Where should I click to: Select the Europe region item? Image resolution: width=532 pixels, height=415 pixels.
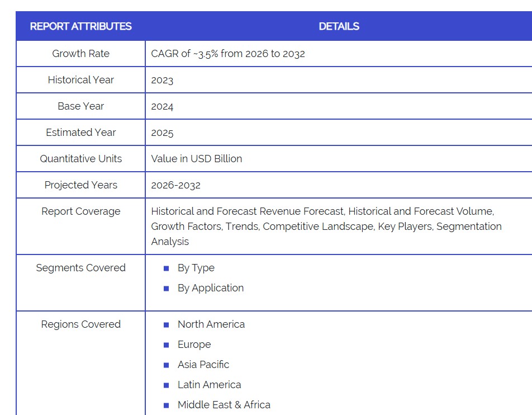tap(194, 345)
